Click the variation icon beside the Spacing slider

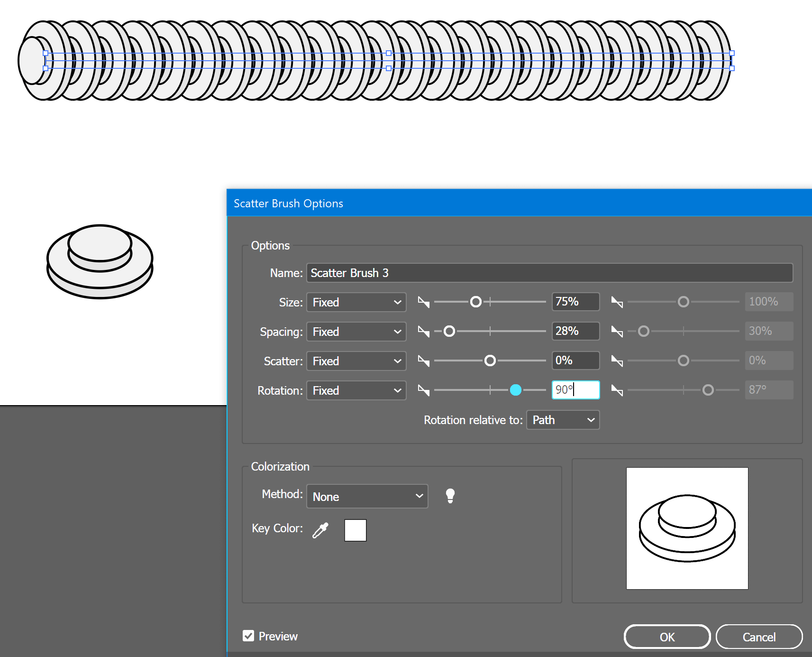pos(424,331)
